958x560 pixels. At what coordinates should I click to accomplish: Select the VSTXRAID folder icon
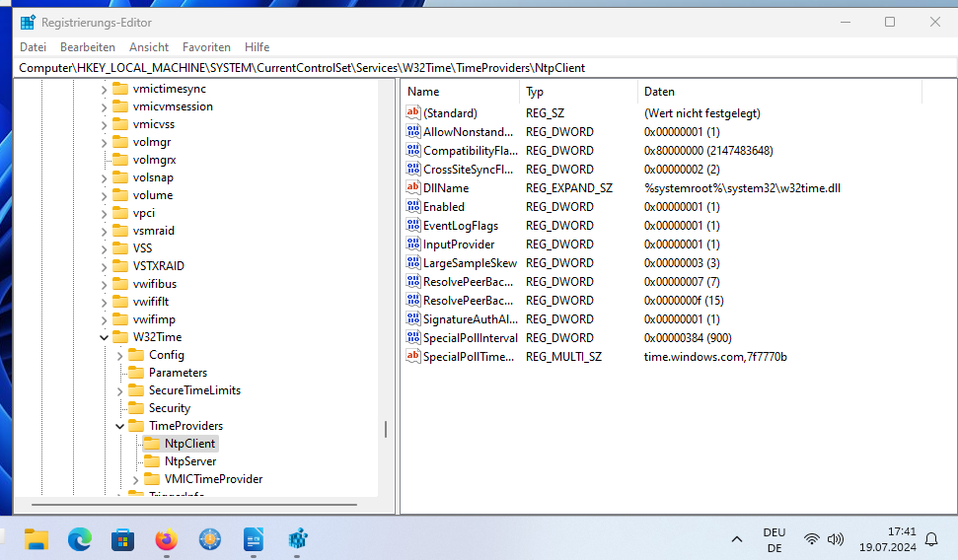(120, 265)
